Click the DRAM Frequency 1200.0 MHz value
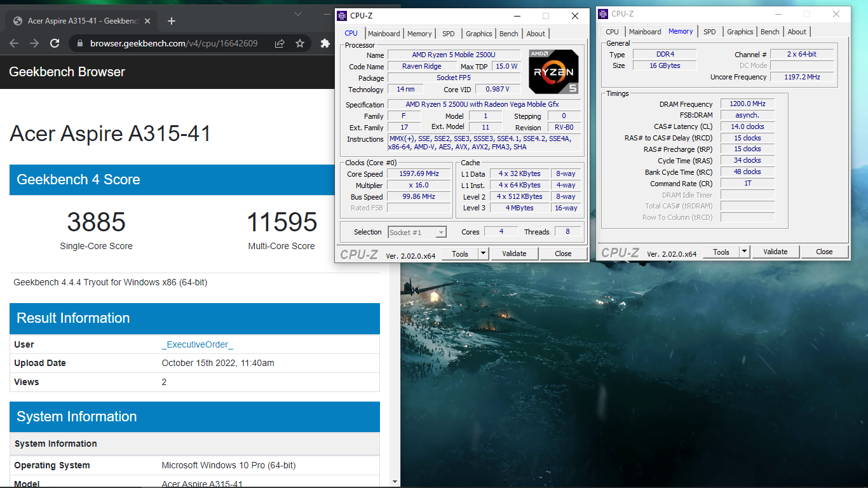This screenshot has width=868, height=488. point(747,104)
